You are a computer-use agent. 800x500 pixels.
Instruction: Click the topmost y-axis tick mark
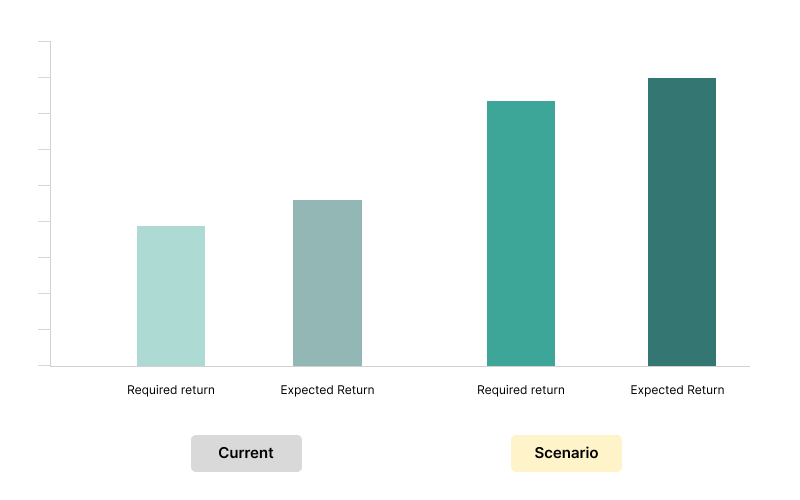44,42
